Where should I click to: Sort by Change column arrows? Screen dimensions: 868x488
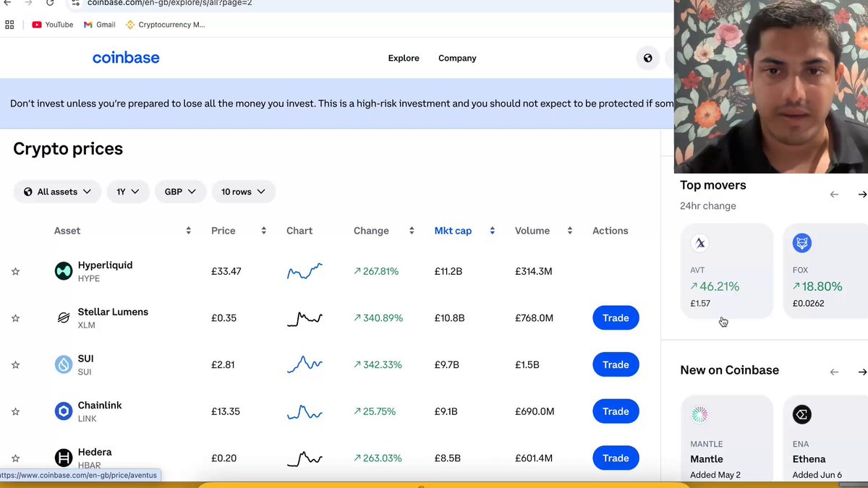click(x=412, y=231)
